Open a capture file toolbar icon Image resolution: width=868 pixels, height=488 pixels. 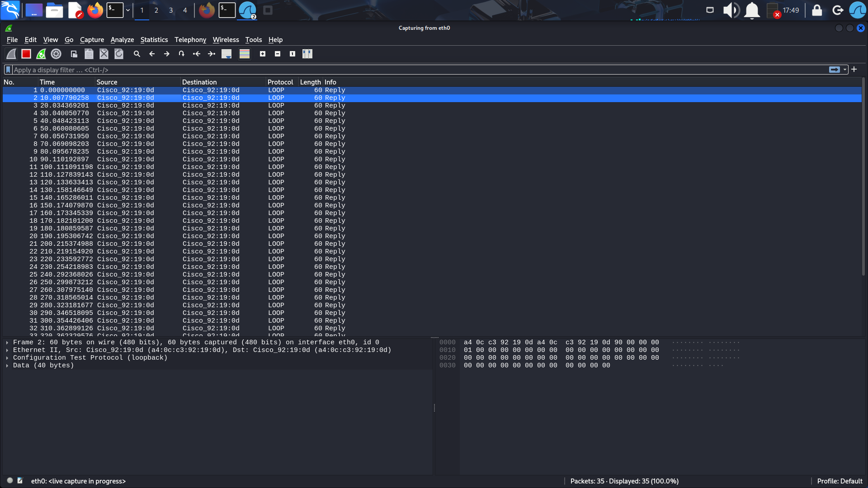tap(74, 54)
